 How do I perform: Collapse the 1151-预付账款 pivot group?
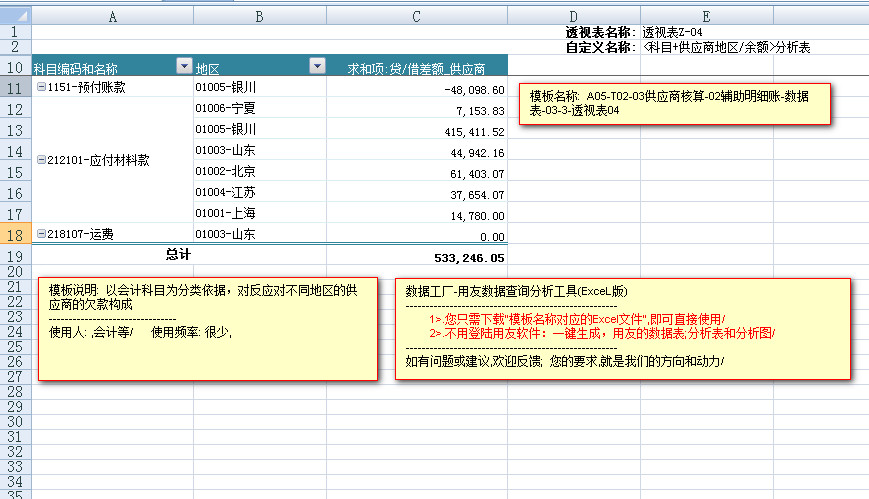pos(40,88)
